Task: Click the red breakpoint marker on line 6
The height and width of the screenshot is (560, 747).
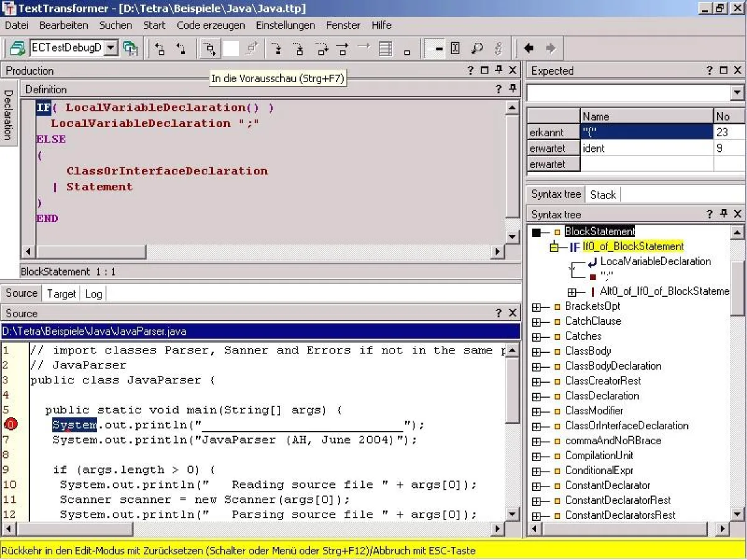Action: pyautogui.click(x=10, y=424)
